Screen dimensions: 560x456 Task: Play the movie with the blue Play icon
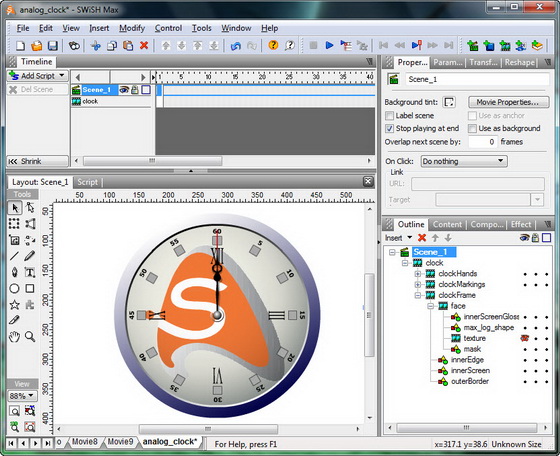coord(329,45)
